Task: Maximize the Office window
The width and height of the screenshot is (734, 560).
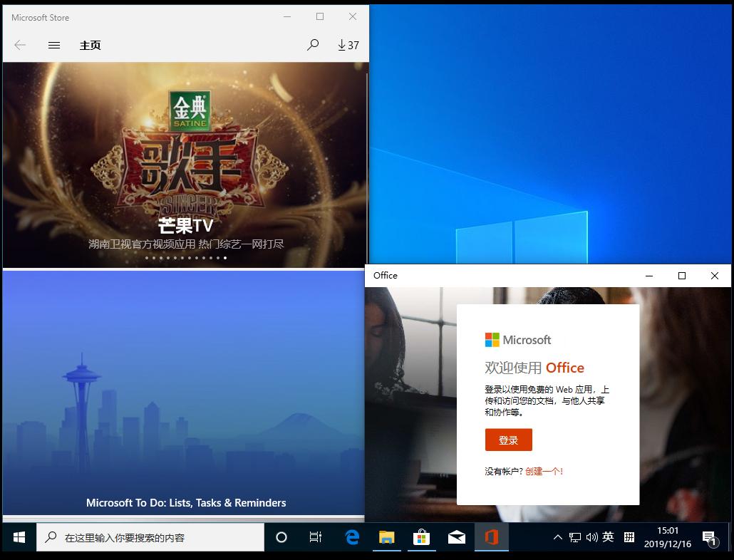Action: [x=682, y=276]
